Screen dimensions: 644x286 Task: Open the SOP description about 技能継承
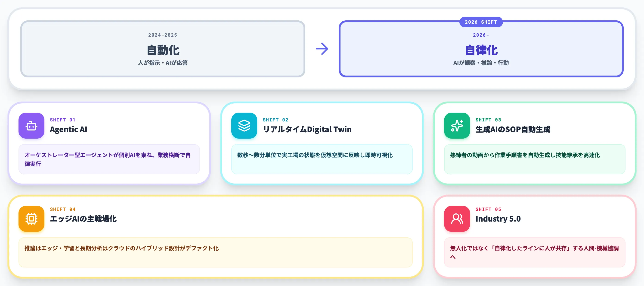point(535,159)
